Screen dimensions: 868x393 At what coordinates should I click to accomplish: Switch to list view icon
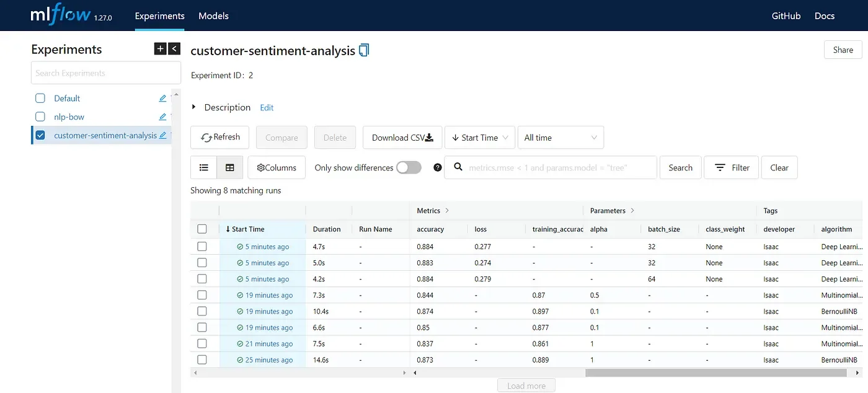203,167
